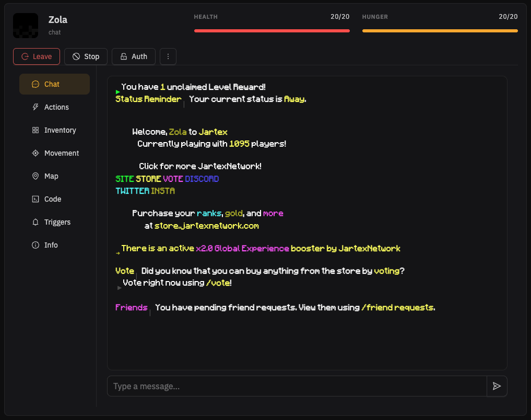Open the Actions sidebar tab
Viewport: 531px width, 420px height.
pos(54,107)
